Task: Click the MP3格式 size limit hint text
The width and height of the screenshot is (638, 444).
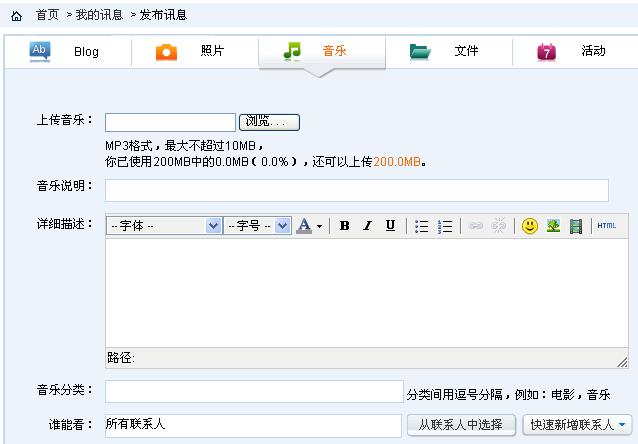Action: (x=184, y=146)
